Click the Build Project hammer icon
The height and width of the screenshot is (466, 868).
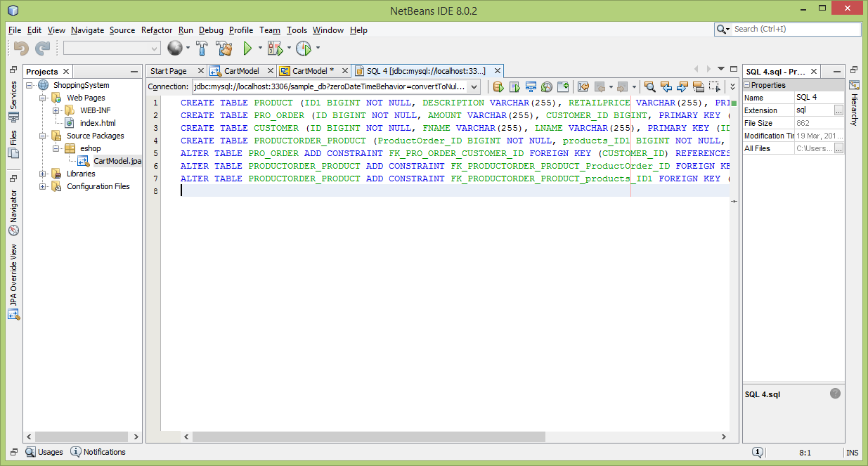[x=202, y=48]
